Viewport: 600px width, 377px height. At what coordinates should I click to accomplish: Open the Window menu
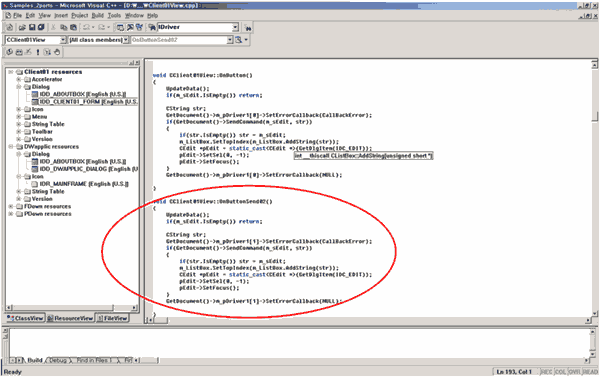tap(134, 15)
